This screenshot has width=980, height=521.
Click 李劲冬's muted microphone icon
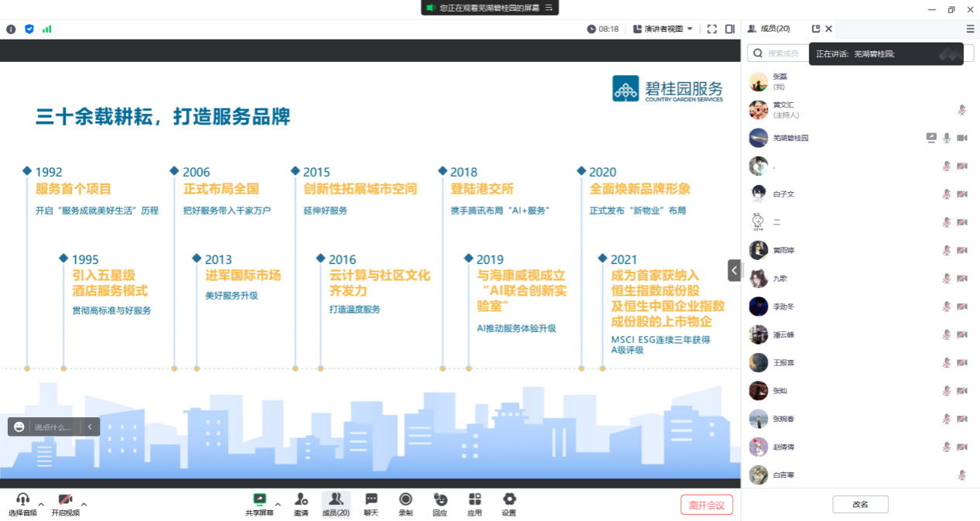click(947, 307)
